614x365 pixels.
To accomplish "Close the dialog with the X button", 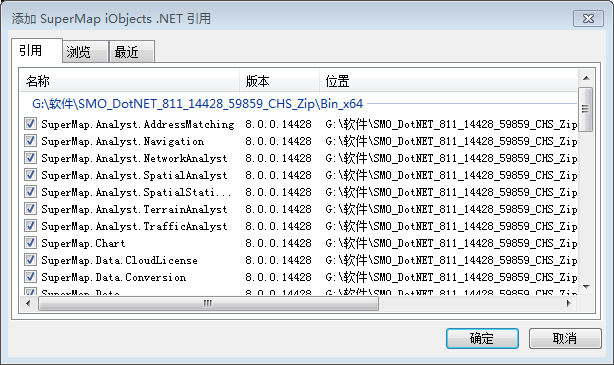I will click(588, 18).
